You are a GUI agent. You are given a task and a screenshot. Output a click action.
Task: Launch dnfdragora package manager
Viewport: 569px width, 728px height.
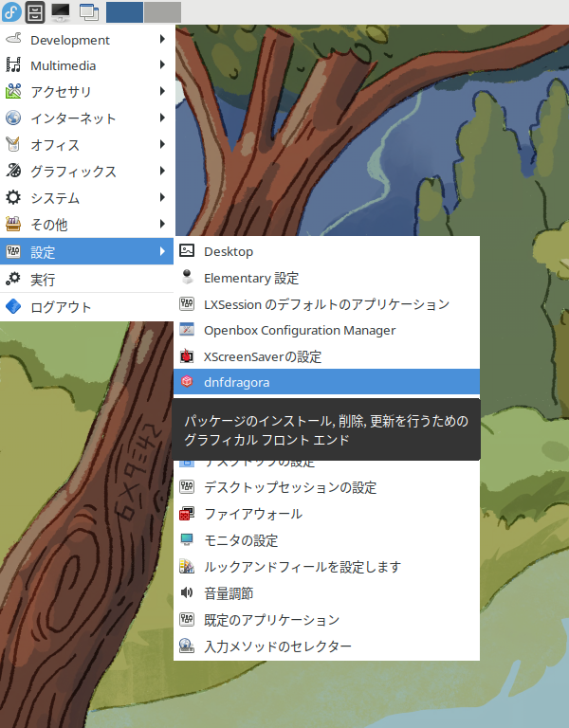[326, 382]
